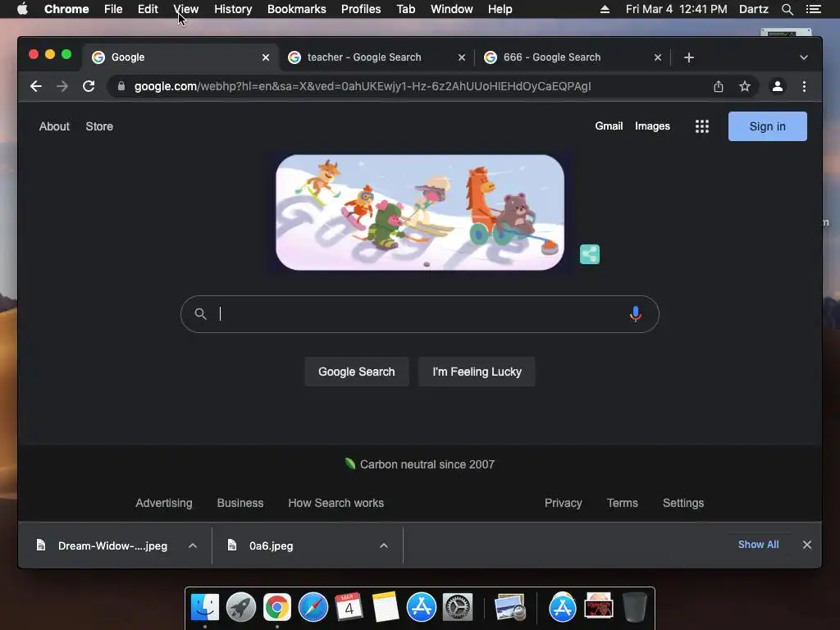The width and height of the screenshot is (840, 630).
Task: Open the Bookmarks menu
Action: 296,9
